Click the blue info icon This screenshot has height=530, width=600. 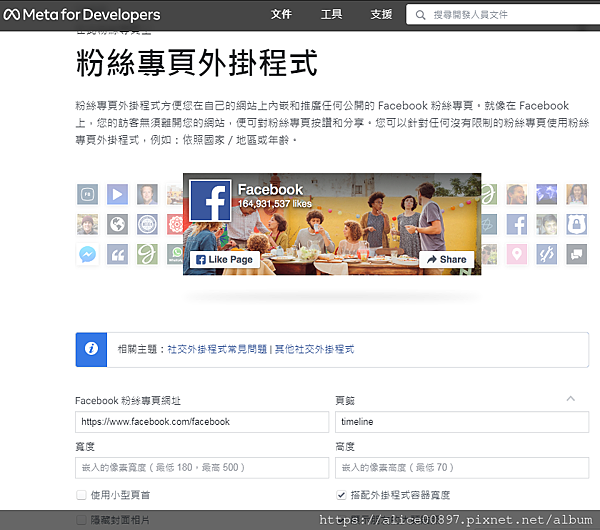pos(91,349)
